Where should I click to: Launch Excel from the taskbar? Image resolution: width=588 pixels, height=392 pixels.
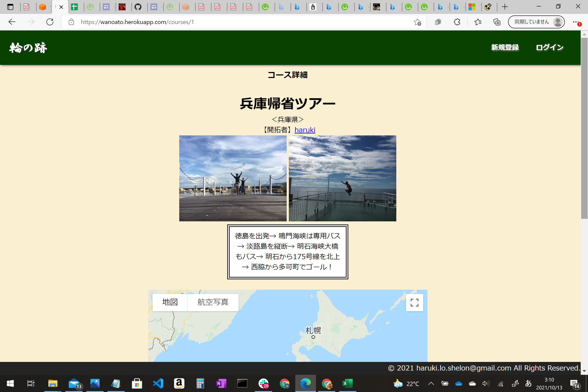tap(348, 383)
